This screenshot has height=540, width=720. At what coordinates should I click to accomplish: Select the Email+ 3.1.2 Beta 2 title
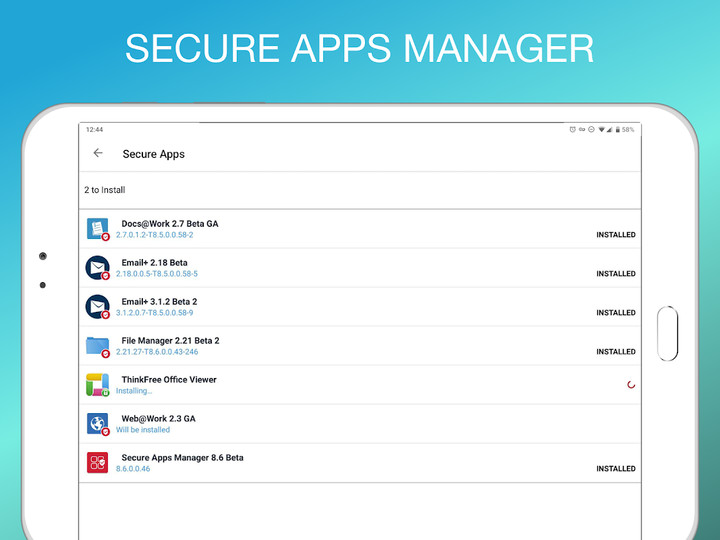coord(159,302)
